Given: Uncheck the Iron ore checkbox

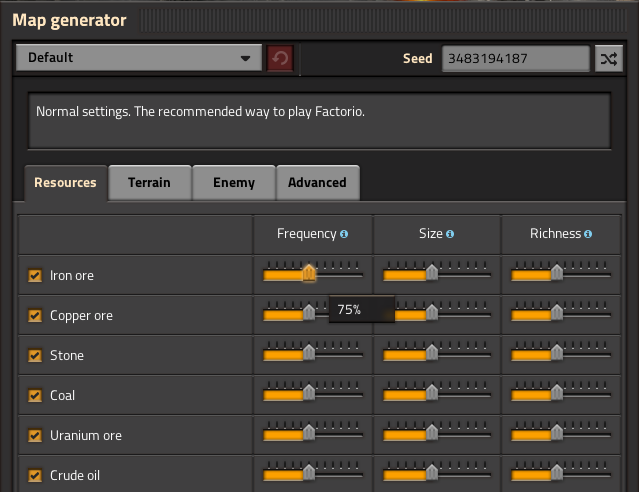Looking at the screenshot, I should coord(35,276).
